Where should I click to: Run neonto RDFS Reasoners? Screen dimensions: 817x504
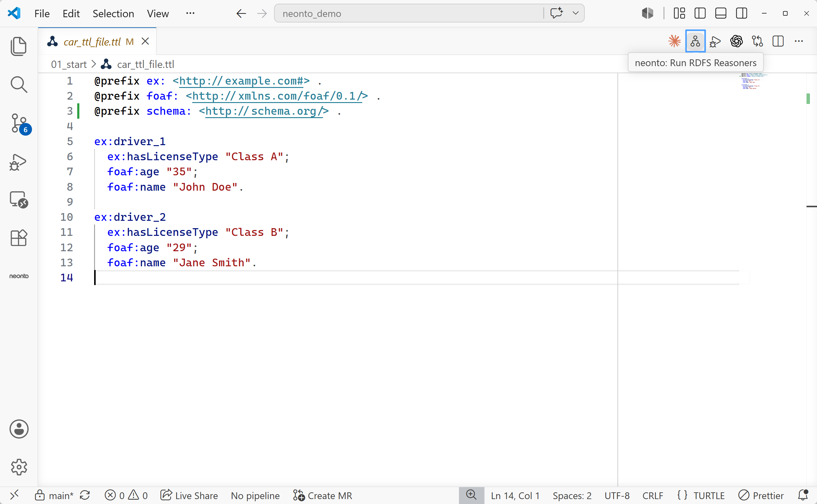point(695,41)
